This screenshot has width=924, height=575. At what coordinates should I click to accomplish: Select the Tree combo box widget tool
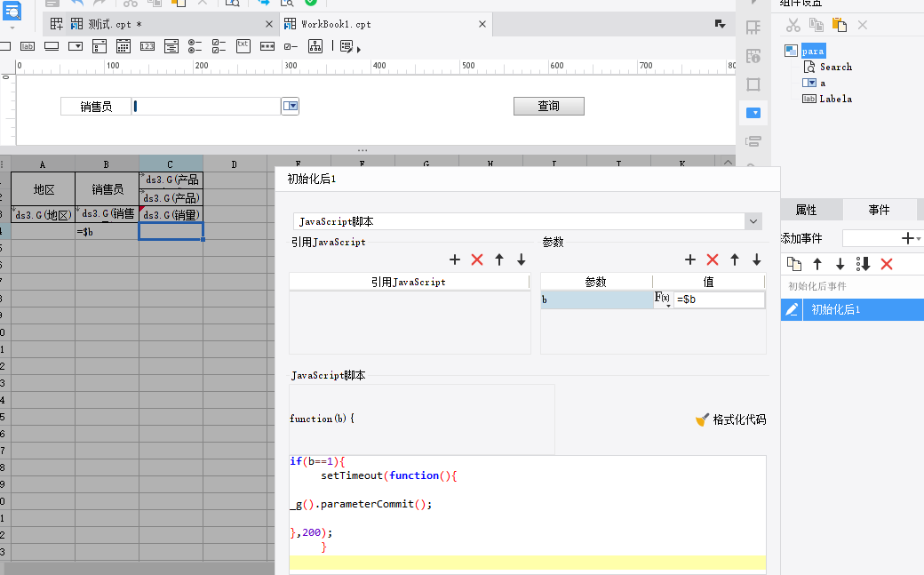(171, 46)
